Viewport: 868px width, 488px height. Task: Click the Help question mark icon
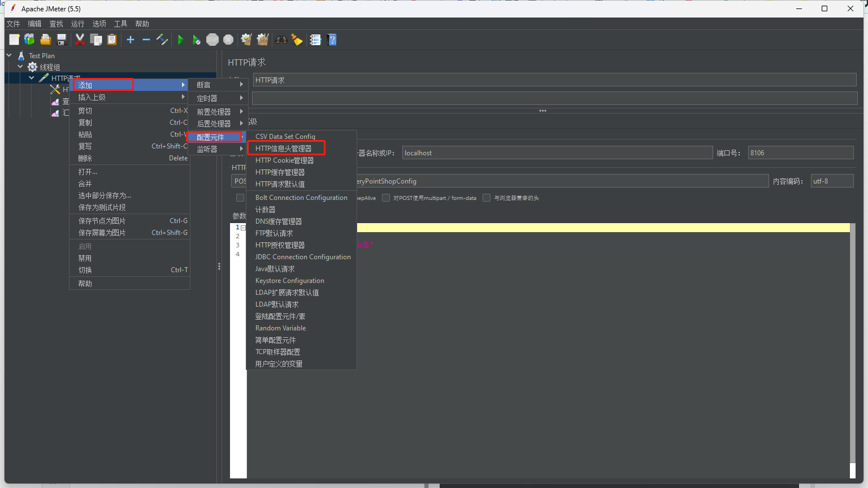click(332, 40)
